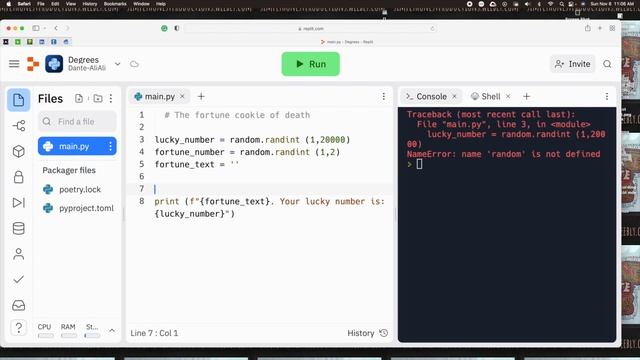
Task: Focus the Find a file search field
Action: (77, 122)
